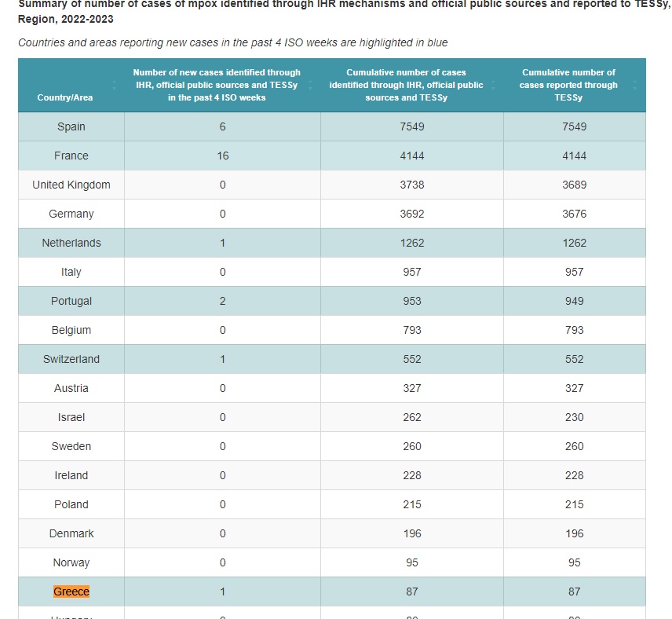Click sort arrows in Country/Area header

pyautogui.click(x=115, y=85)
